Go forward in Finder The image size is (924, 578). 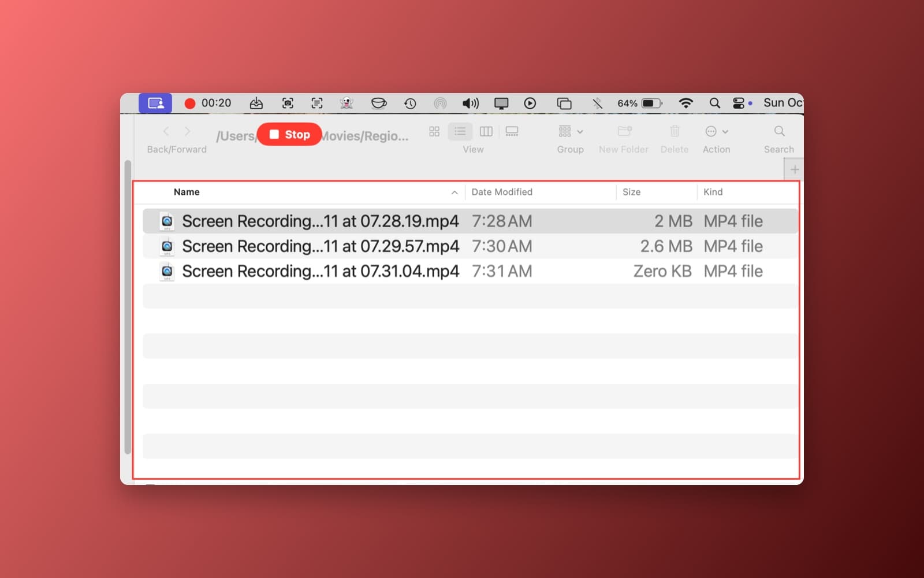[x=187, y=131]
